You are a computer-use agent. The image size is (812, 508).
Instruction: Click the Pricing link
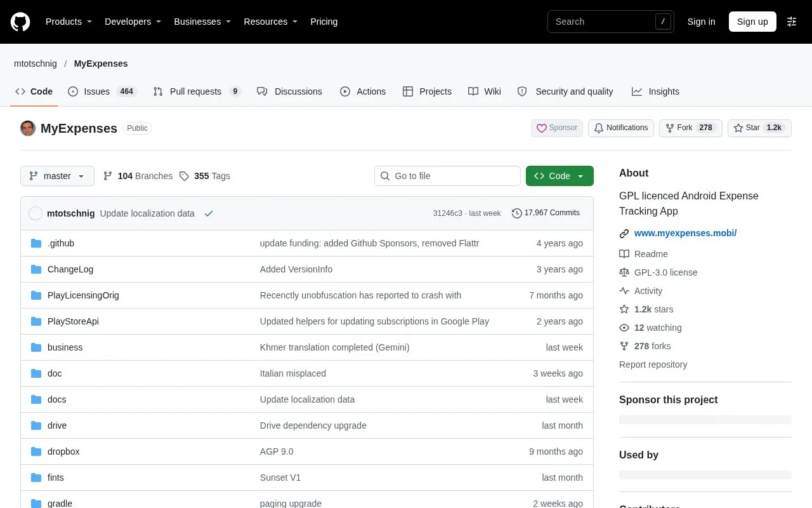coord(324,22)
